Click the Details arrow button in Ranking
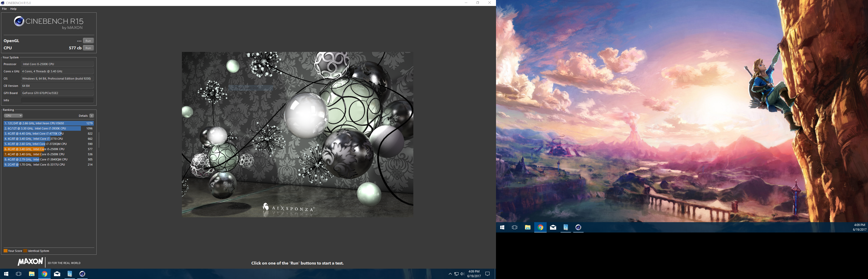This screenshot has width=868, height=279. click(92, 115)
